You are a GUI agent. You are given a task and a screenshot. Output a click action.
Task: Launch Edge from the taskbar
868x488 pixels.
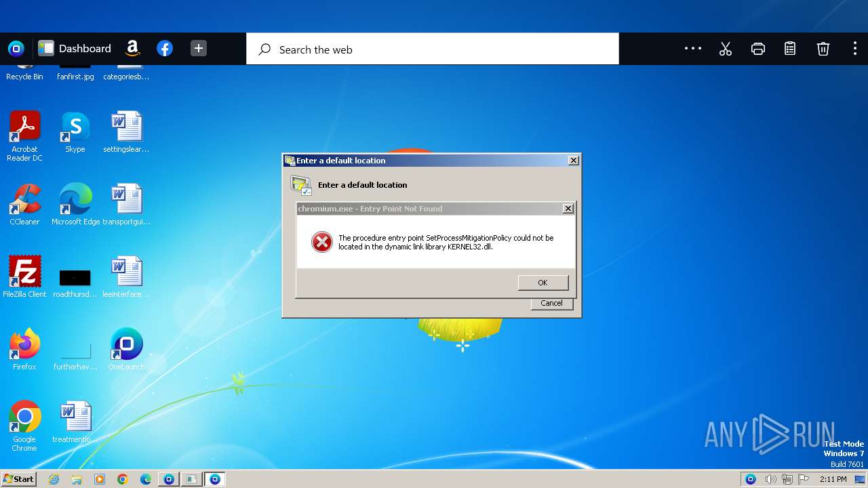[x=146, y=479]
